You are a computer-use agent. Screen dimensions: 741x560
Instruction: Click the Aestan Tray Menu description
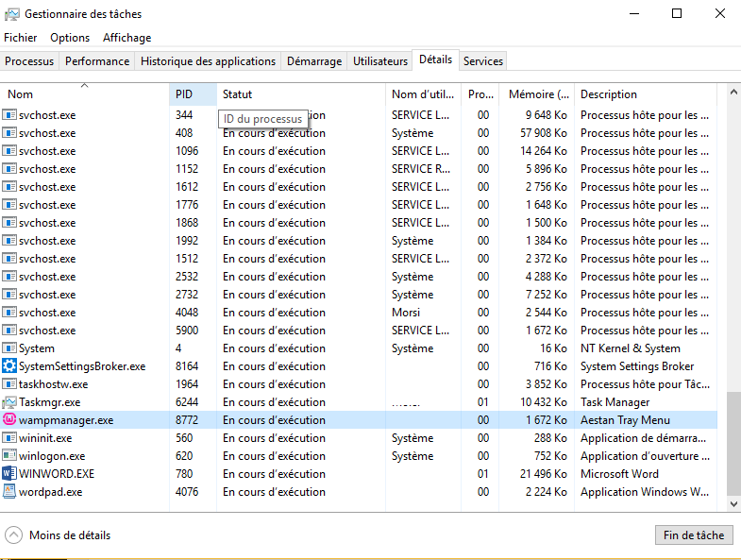(625, 420)
